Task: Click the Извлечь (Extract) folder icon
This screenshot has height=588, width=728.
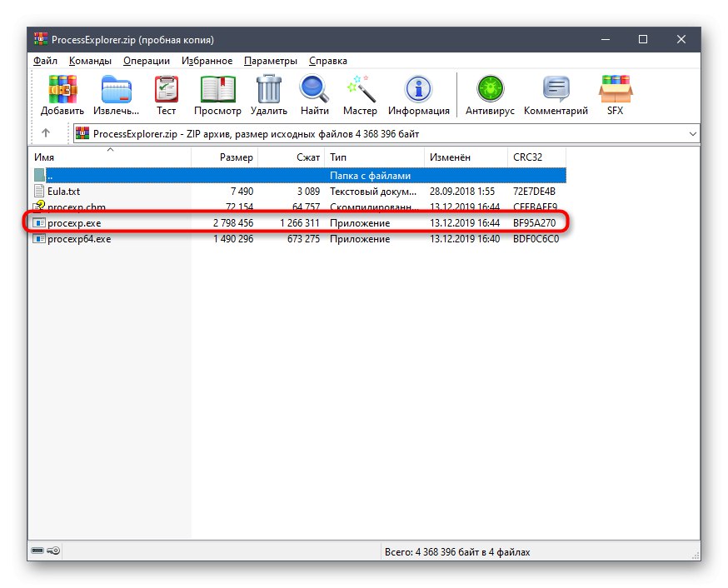Action: coord(116,89)
